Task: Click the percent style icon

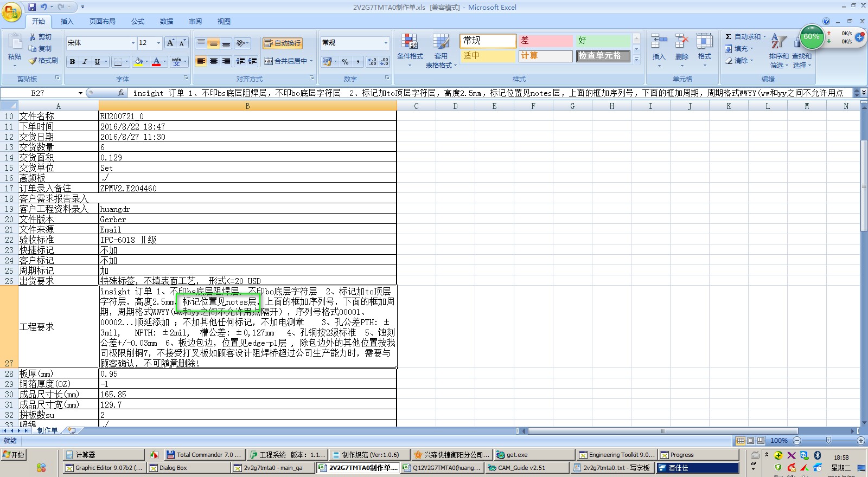Action: 346,62
